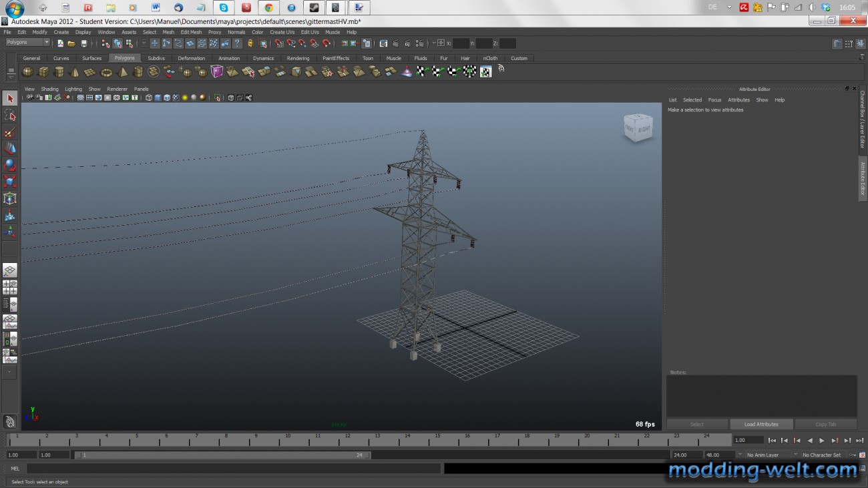
Task: Click the New Scene icon
Action: point(60,43)
